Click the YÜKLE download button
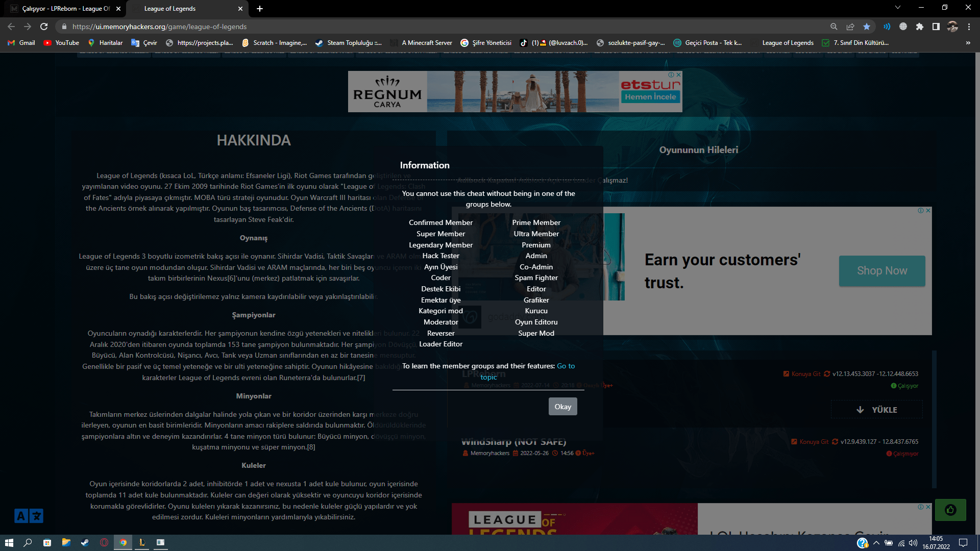 point(876,410)
